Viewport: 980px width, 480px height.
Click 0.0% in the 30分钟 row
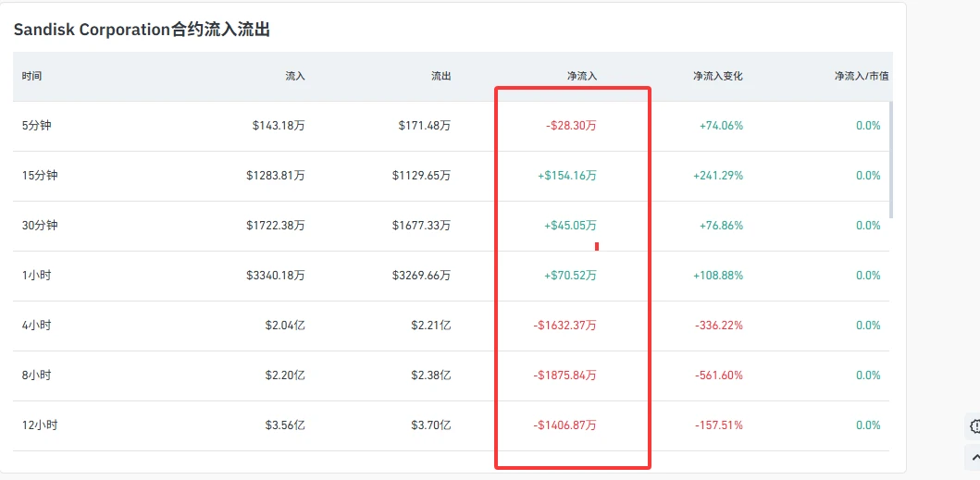point(868,226)
